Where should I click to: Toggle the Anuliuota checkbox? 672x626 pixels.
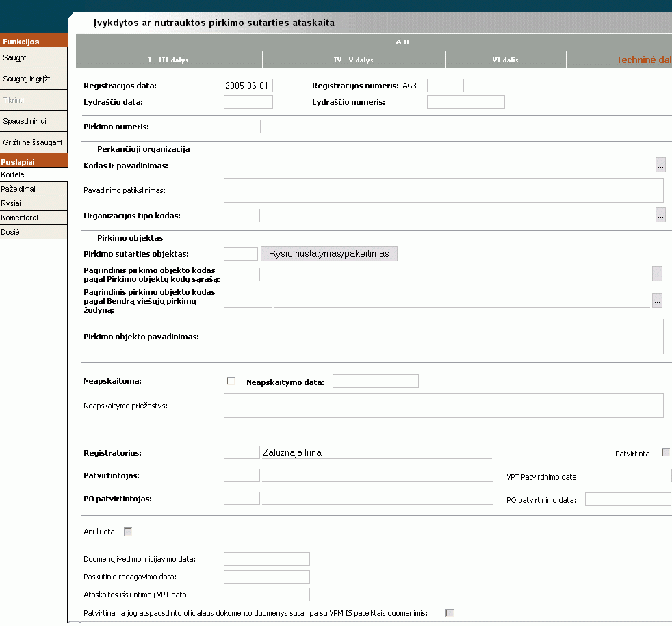[128, 532]
